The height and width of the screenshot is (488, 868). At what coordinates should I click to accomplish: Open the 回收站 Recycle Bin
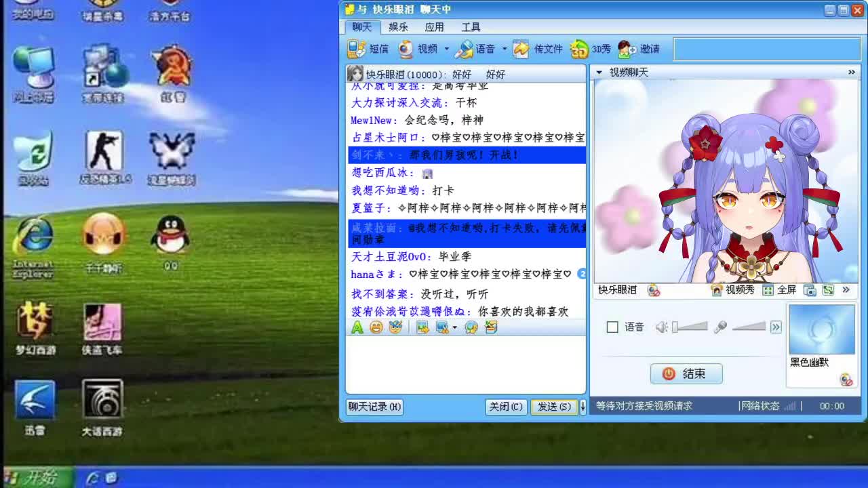click(33, 160)
